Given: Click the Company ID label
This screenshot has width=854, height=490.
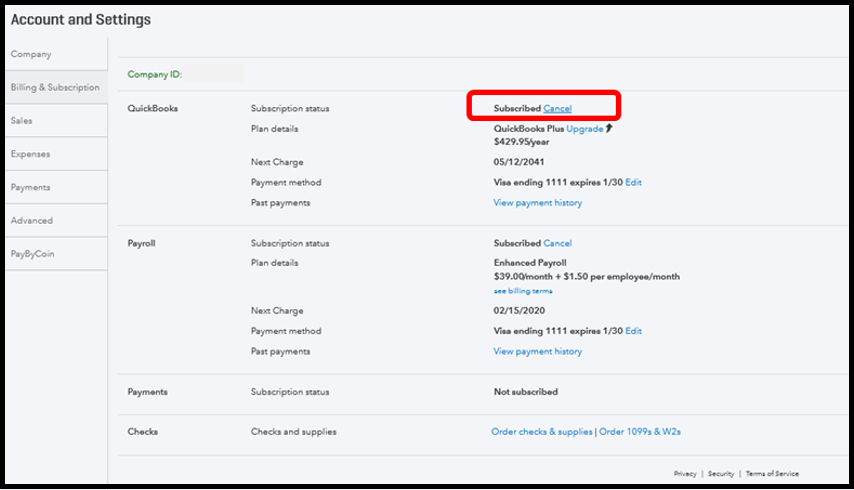Looking at the screenshot, I should click(x=155, y=75).
